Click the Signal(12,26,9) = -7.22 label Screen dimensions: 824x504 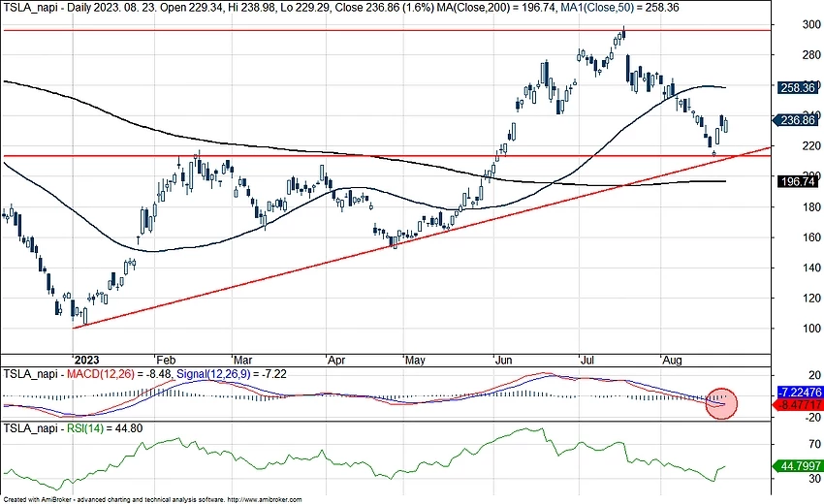click(x=232, y=374)
